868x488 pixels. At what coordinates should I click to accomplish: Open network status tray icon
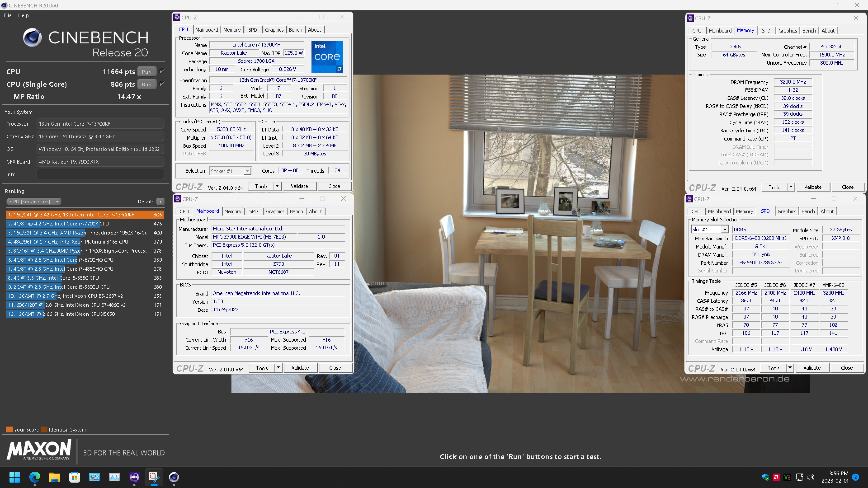(799, 477)
